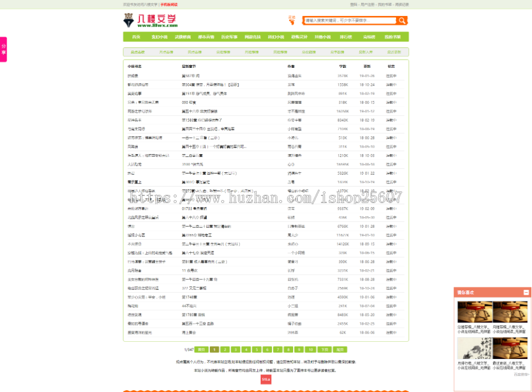This screenshot has height=392, width=532.
Task: Click the 下页 next page button
Action: [x=325, y=349]
